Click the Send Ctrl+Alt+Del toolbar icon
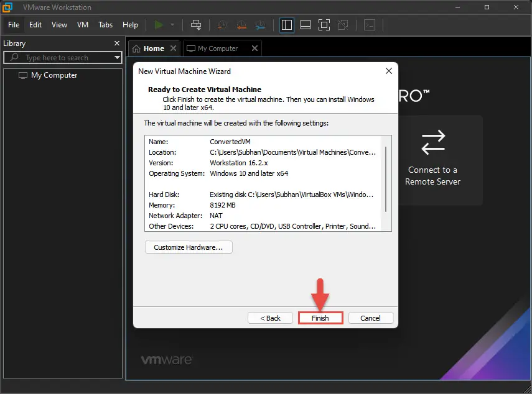 [x=196, y=25]
